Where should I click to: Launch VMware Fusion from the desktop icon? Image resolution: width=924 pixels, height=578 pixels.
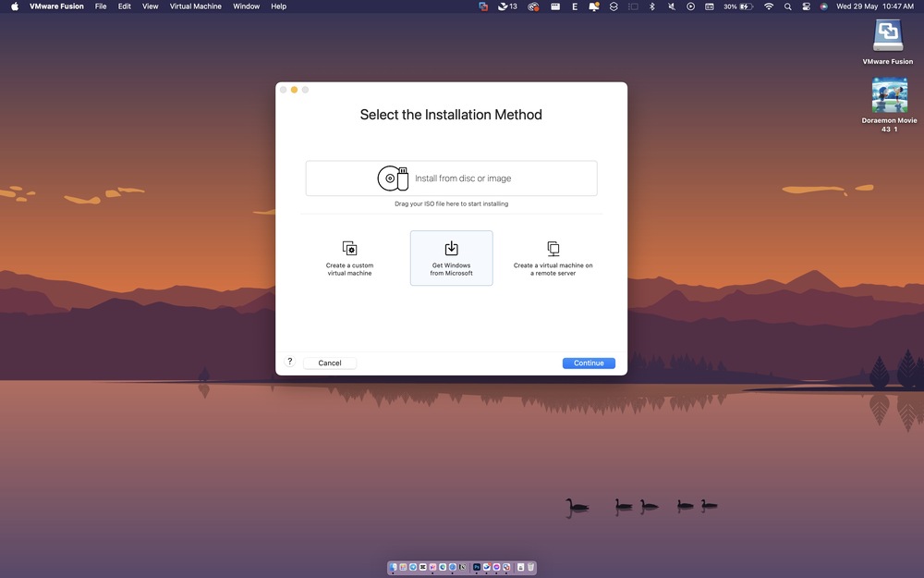888,37
